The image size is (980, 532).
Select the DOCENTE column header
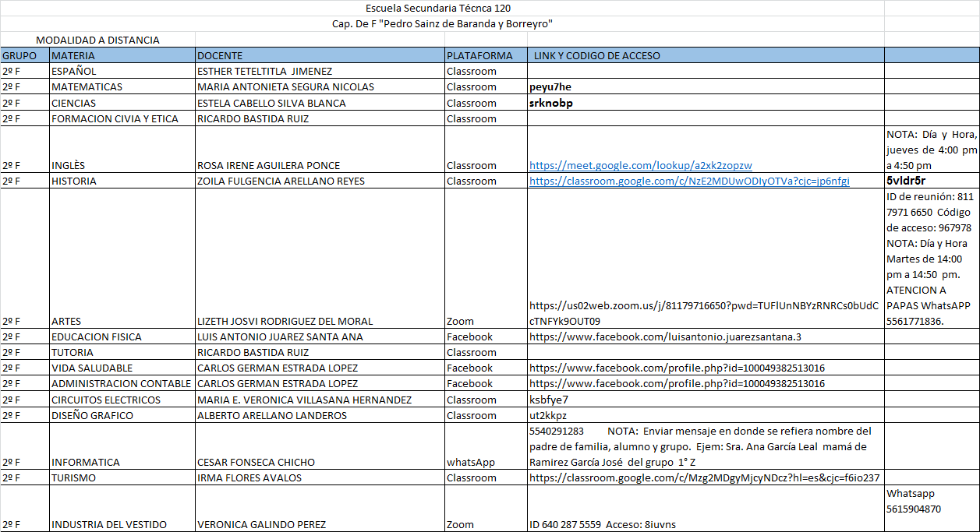pyautogui.click(x=320, y=55)
